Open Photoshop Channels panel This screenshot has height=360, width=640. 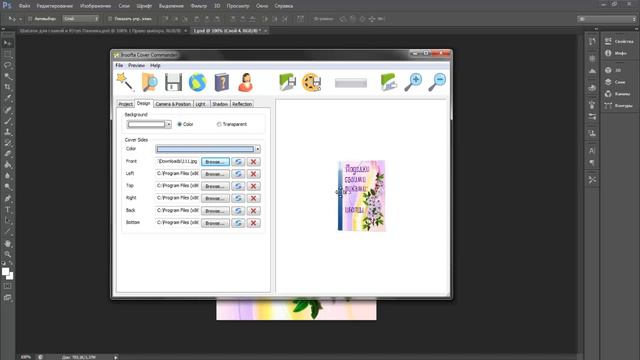[617, 93]
